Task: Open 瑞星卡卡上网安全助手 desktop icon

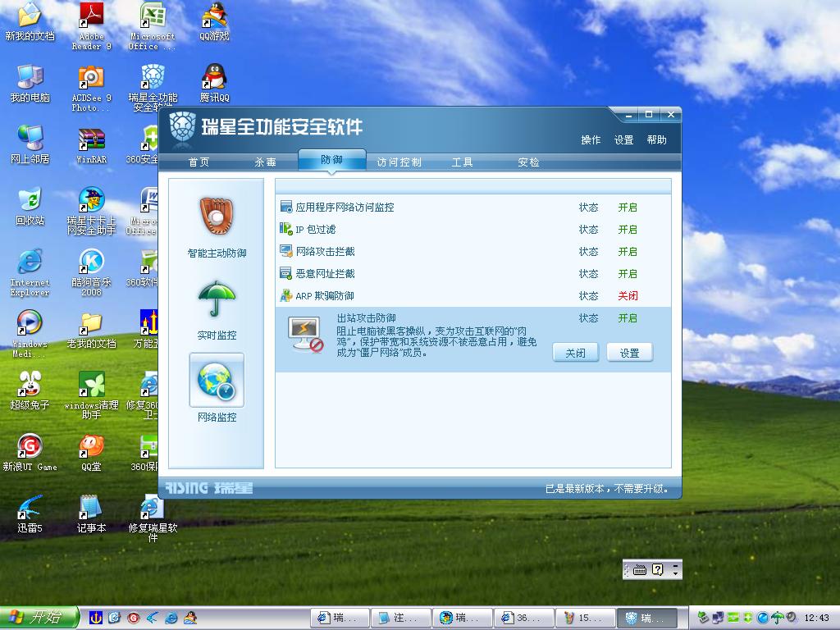Action: (x=91, y=199)
